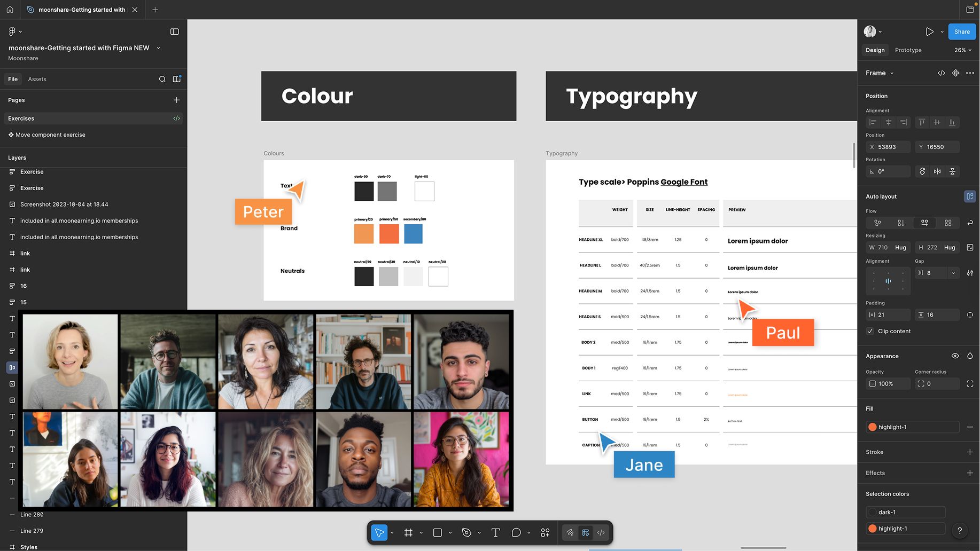The height and width of the screenshot is (551, 980).
Task: Open the present options chevron beside play
Action: pos(942,32)
